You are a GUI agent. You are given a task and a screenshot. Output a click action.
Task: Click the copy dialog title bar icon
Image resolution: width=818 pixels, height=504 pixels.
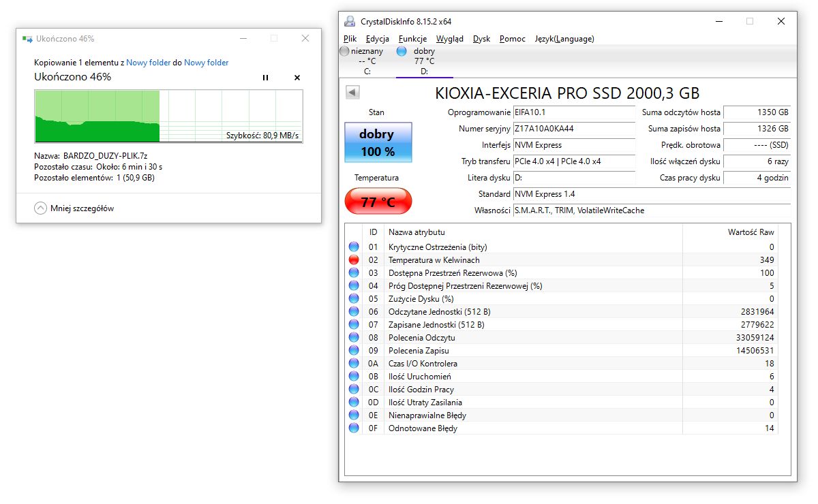[x=27, y=39]
